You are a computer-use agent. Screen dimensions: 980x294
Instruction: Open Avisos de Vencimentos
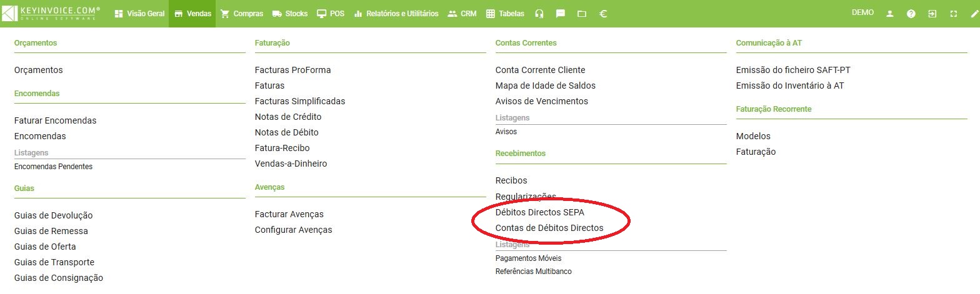[x=542, y=101]
